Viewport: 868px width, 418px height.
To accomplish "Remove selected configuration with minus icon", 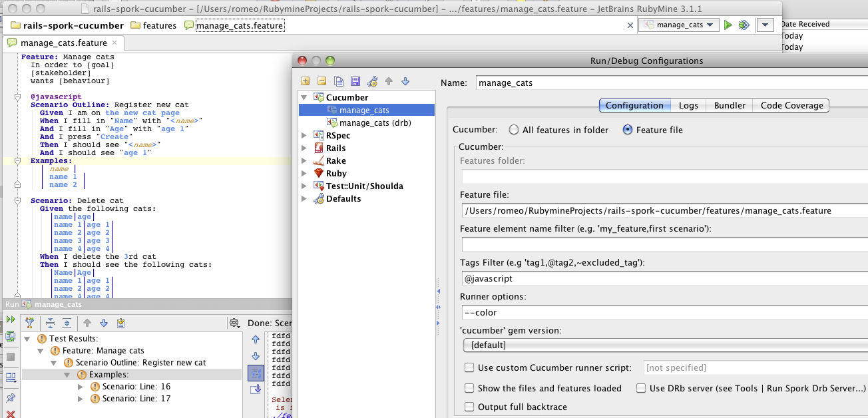I will 322,81.
